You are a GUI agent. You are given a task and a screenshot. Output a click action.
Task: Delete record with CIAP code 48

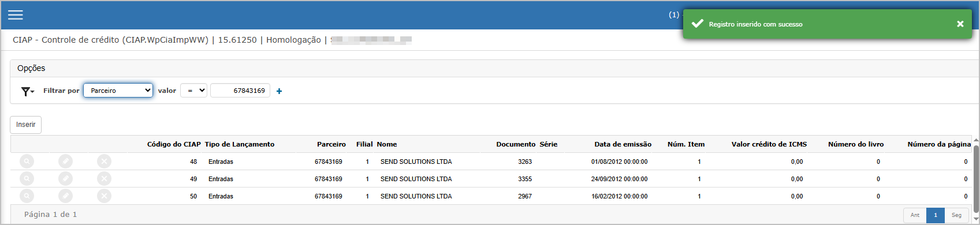click(104, 162)
